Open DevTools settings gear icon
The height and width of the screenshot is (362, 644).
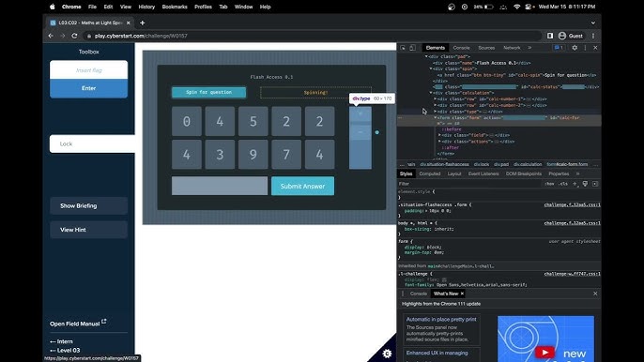pyautogui.click(x=575, y=48)
